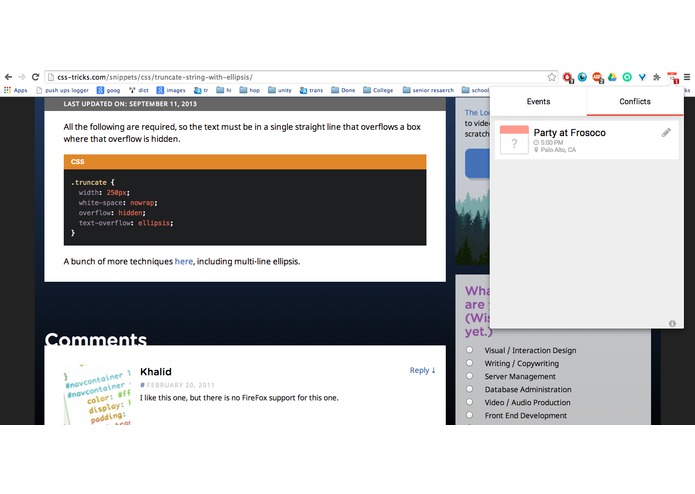Expand the 'hi' bookmark folder
This screenshot has height=494, width=695.
(x=224, y=90)
